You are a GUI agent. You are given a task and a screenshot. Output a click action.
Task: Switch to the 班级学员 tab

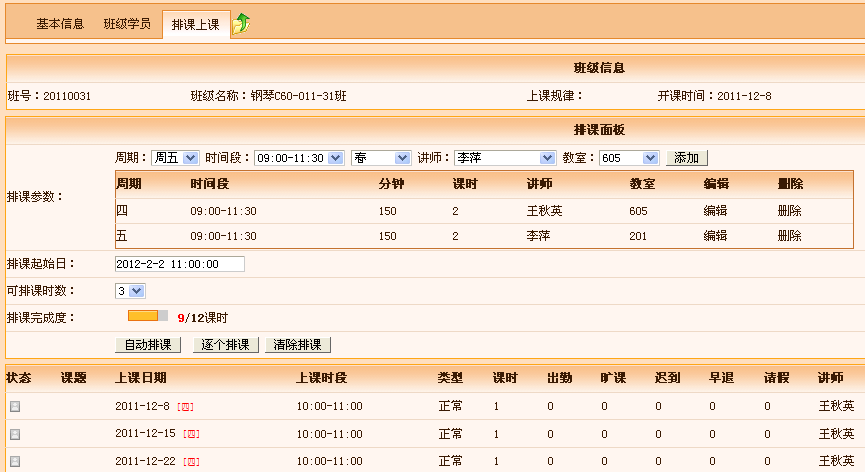click(127, 24)
